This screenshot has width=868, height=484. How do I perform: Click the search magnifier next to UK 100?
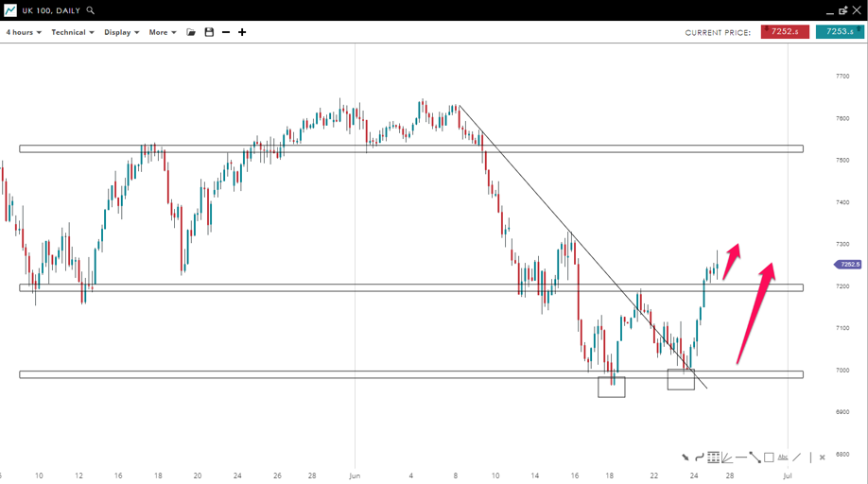click(x=91, y=10)
